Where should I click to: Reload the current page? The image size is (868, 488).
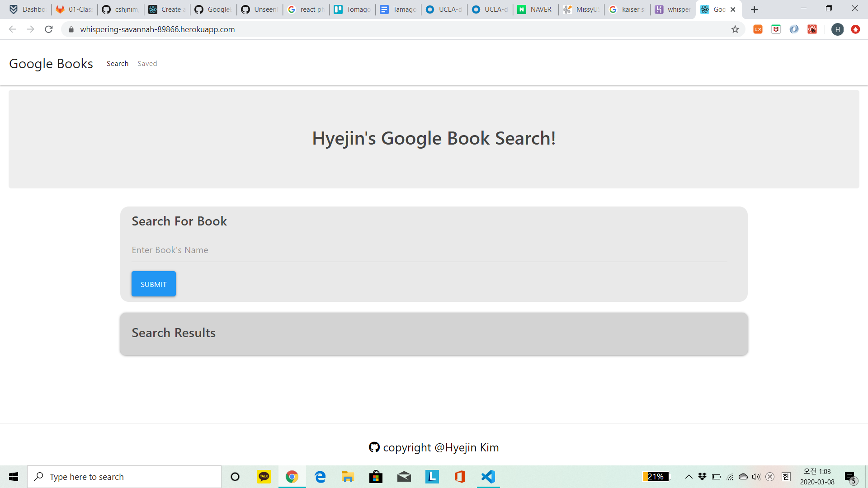pyautogui.click(x=49, y=29)
